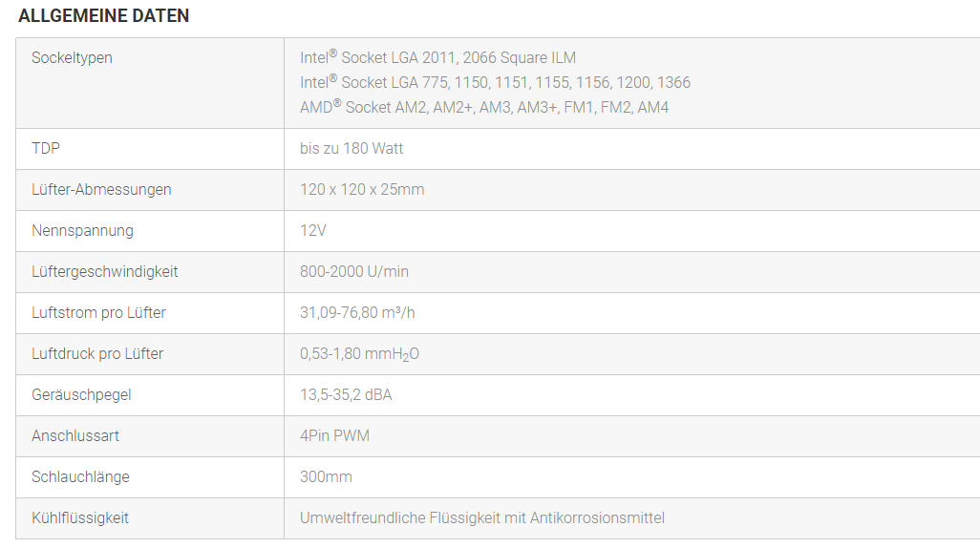Click the 800-2000 U/min value
The image size is (980, 548).
[354, 272]
